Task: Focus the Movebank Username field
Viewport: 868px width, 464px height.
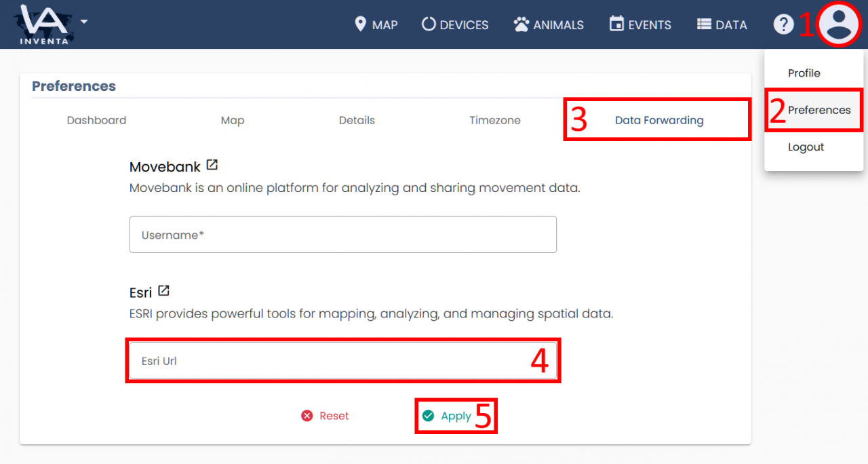Action: [x=342, y=235]
